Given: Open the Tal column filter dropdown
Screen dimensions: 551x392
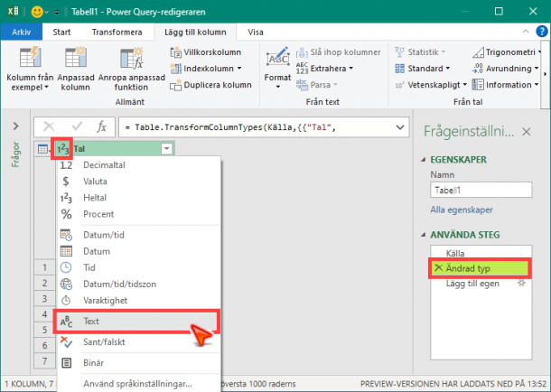Looking at the screenshot, I should (x=167, y=149).
